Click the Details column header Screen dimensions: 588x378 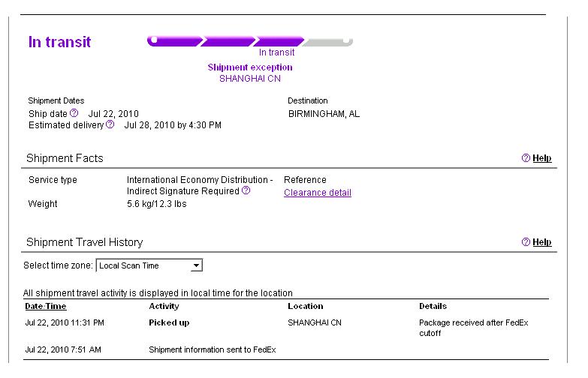[x=433, y=306]
